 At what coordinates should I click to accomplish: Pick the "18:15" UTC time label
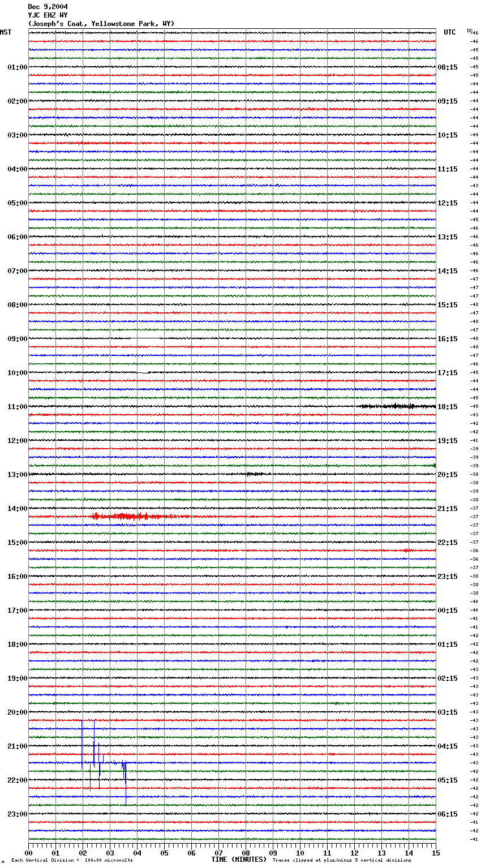[448, 407]
